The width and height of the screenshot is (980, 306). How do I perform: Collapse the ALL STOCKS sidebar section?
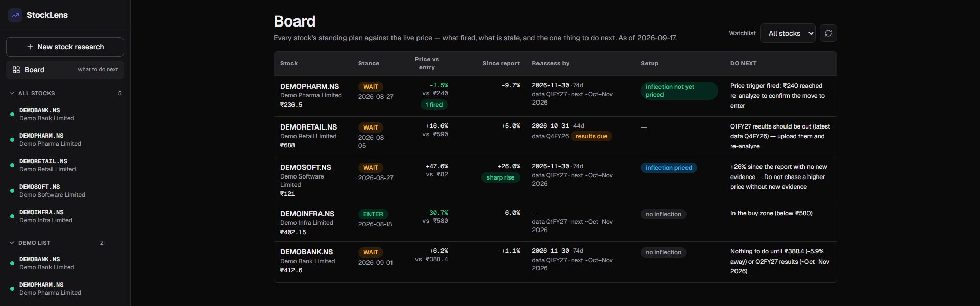(x=65, y=93)
